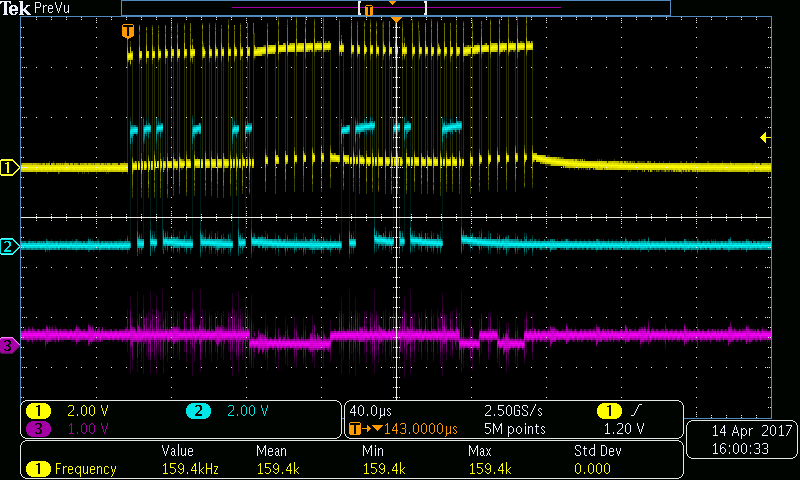Select the channel 1 ground marker
This screenshot has height=480, width=800.
[x=9, y=167]
